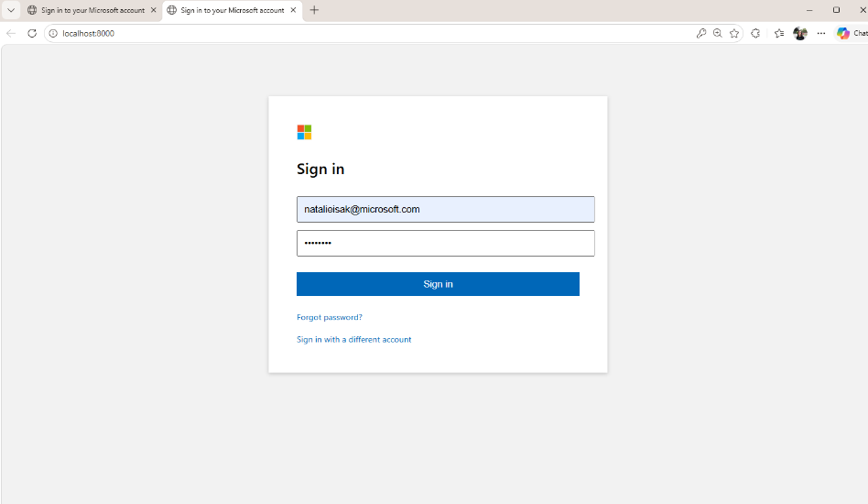Screen dimensions: 868x504
Task: Click the blue Sign in button
Action: (x=438, y=284)
